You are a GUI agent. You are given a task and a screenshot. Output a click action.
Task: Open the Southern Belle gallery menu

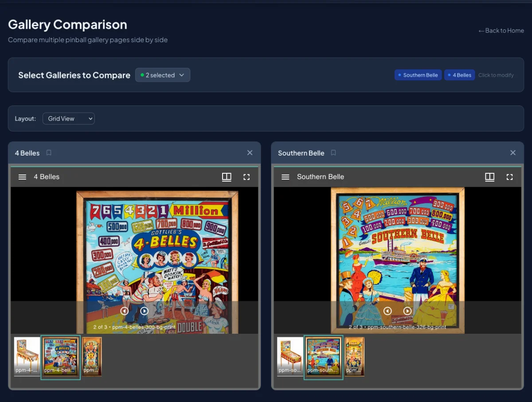(285, 176)
